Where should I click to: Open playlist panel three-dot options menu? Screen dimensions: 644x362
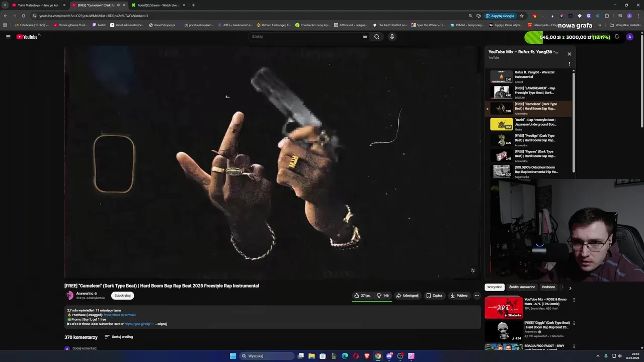tap(570, 64)
